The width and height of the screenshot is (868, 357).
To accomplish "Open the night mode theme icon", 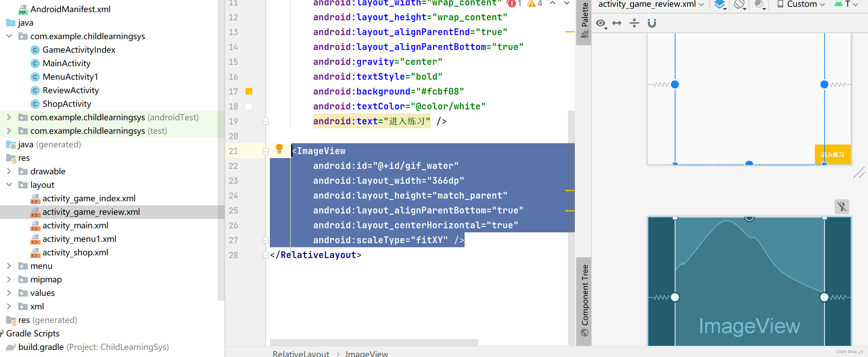I will (759, 5).
